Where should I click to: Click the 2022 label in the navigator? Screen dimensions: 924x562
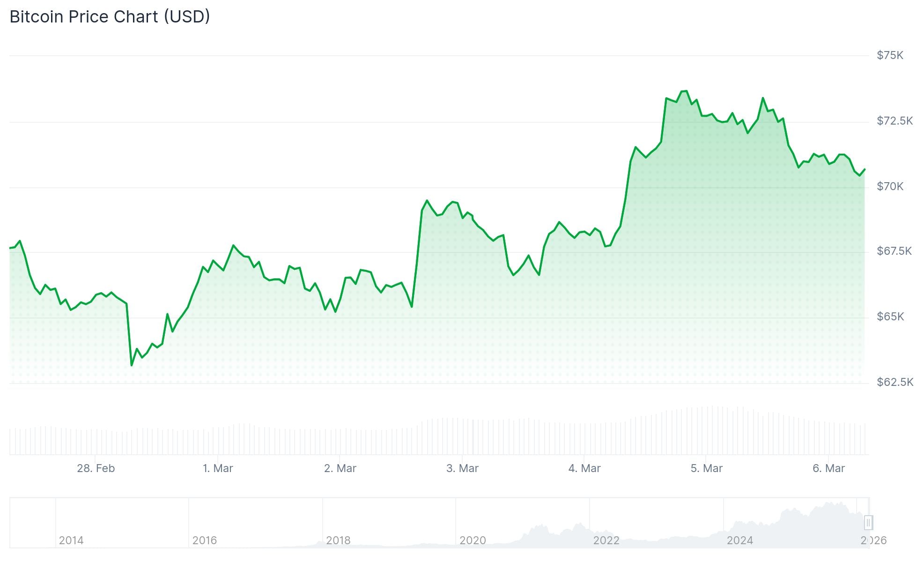click(606, 540)
